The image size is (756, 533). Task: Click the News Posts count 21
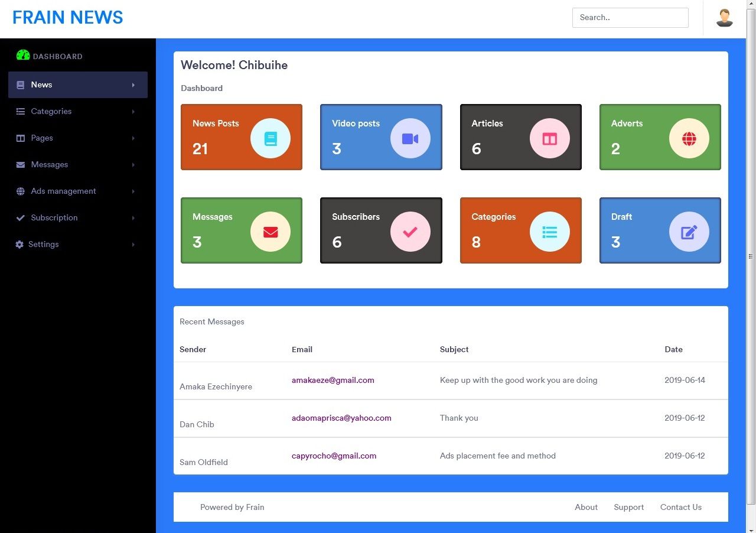200,149
